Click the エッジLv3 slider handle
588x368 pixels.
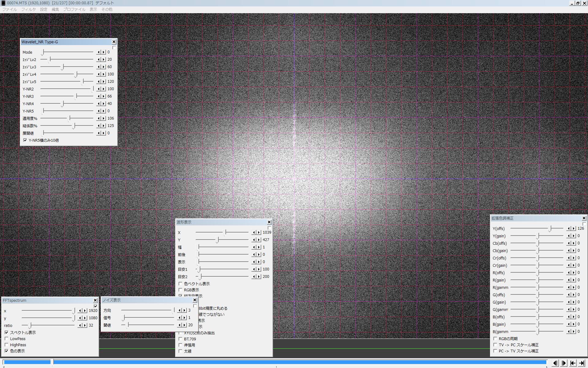63,67
